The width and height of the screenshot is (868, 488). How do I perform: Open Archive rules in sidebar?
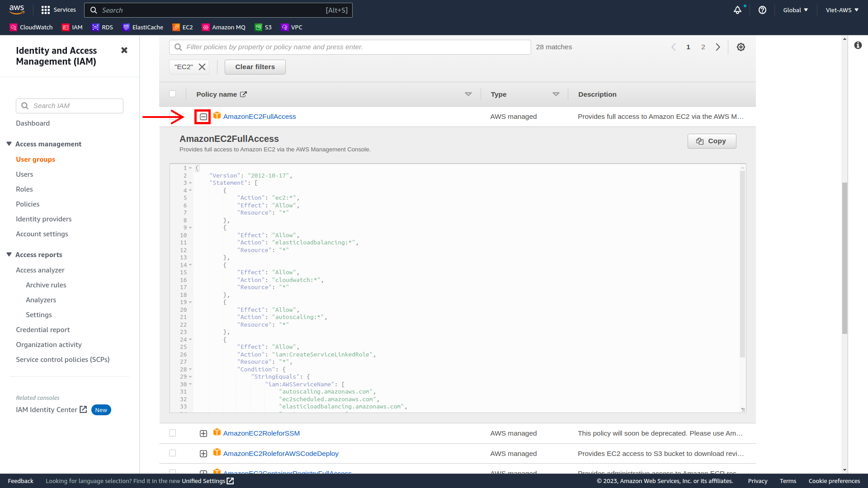pos(46,285)
